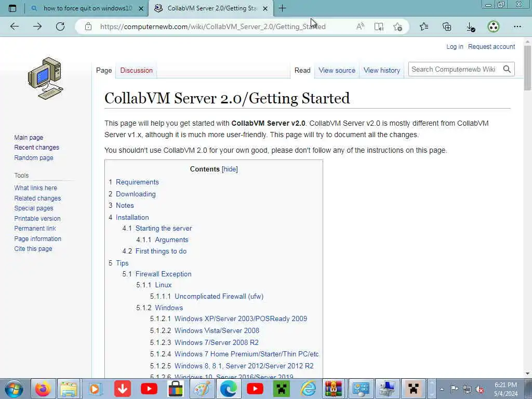Jump to Installation section
The width and height of the screenshot is (532, 399).
(132, 217)
